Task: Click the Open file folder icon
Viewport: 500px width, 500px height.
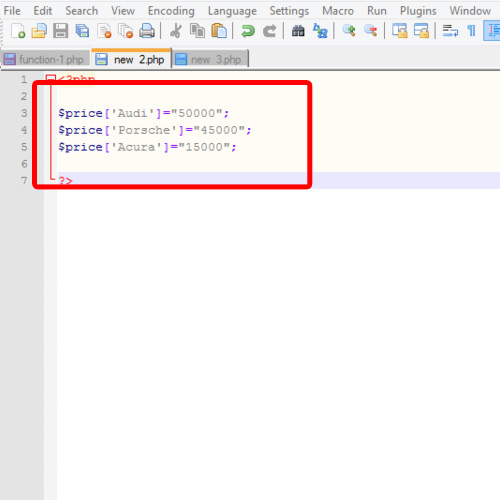Action: (x=39, y=31)
